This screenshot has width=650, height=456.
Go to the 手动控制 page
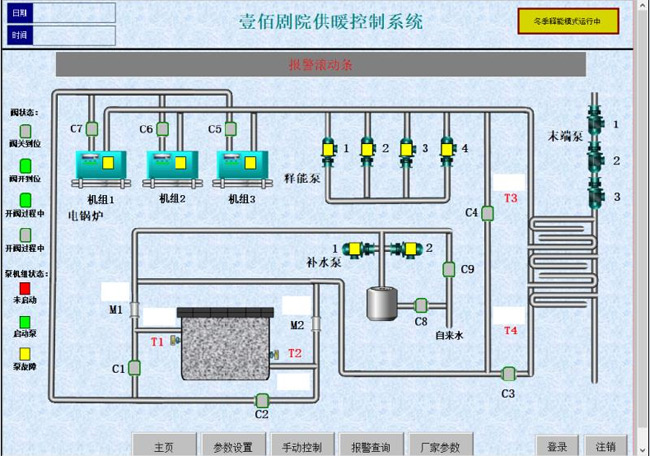tap(302, 446)
